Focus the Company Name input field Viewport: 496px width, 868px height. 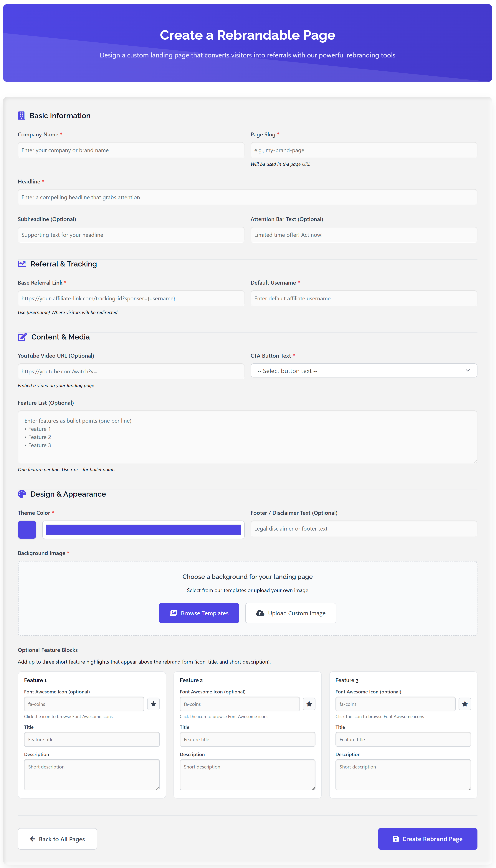[131, 150]
